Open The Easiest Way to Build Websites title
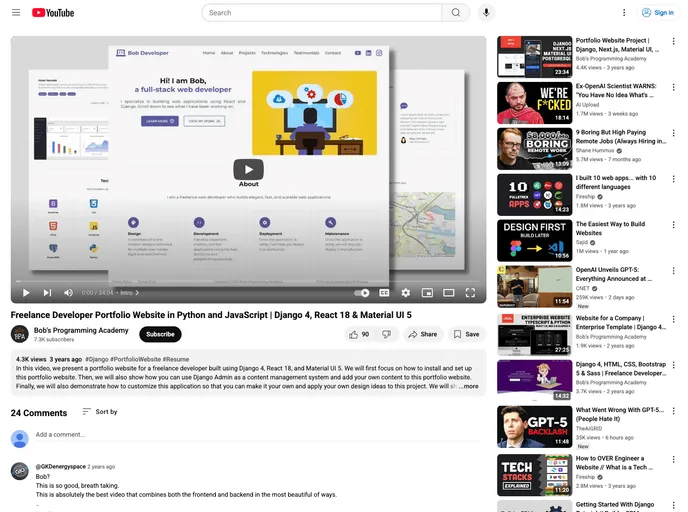 610,228
